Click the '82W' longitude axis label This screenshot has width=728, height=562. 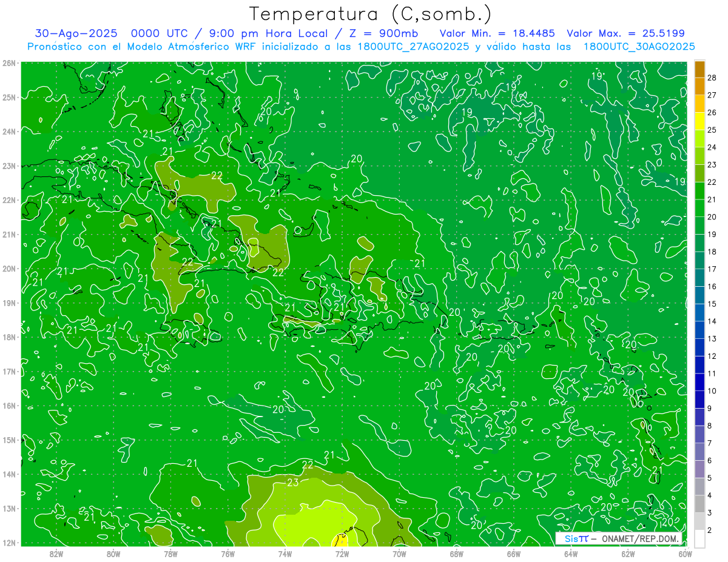[x=56, y=554]
